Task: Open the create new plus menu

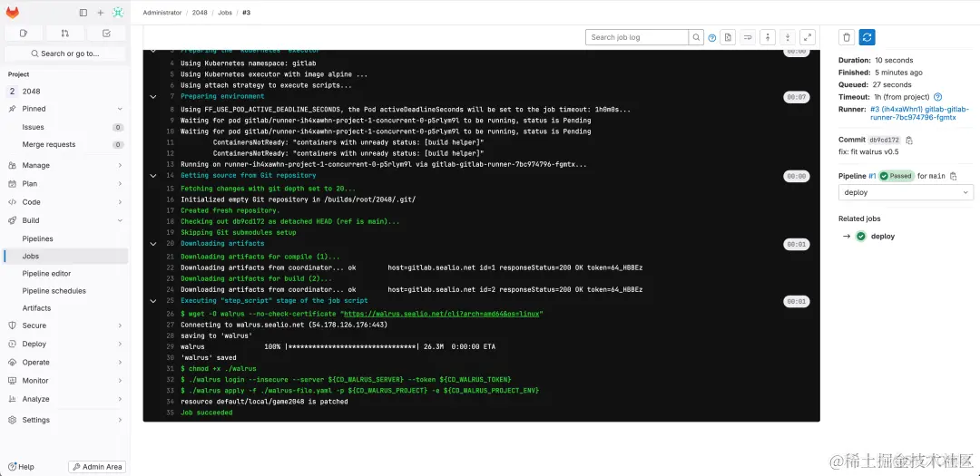Action: pos(101,13)
